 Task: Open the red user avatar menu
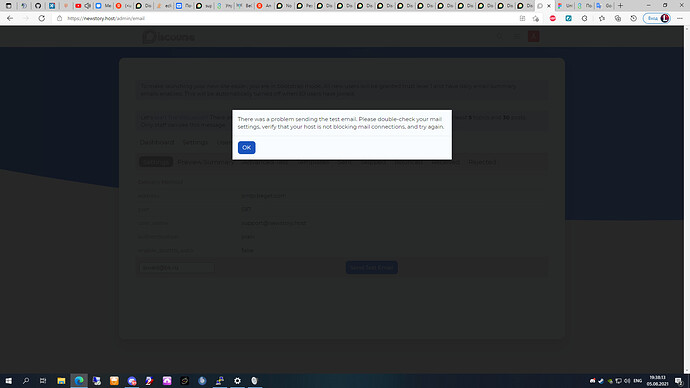[x=533, y=37]
